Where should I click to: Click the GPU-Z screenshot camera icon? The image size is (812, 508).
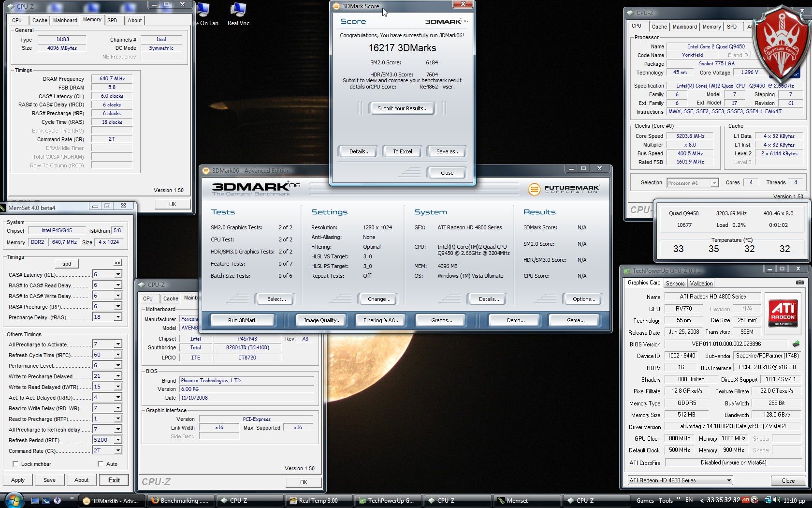pyautogui.click(x=799, y=283)
